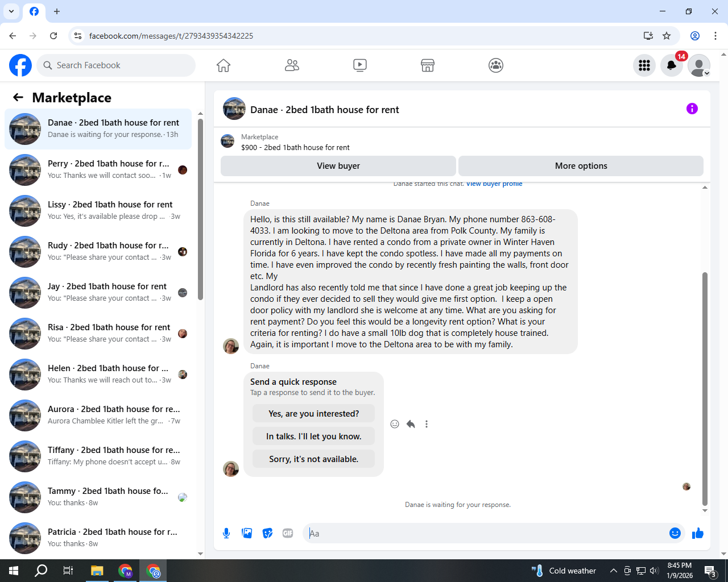Click the chat list vertical scrollbar

(x=200, y=209)
